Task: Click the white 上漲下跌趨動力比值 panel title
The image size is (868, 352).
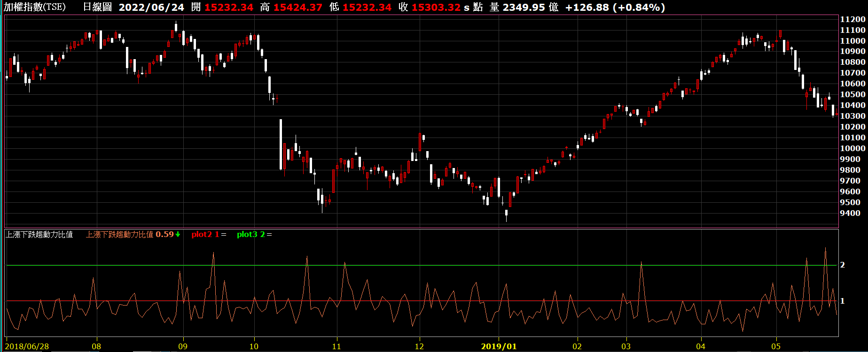Action: click(x=39, y=234)
